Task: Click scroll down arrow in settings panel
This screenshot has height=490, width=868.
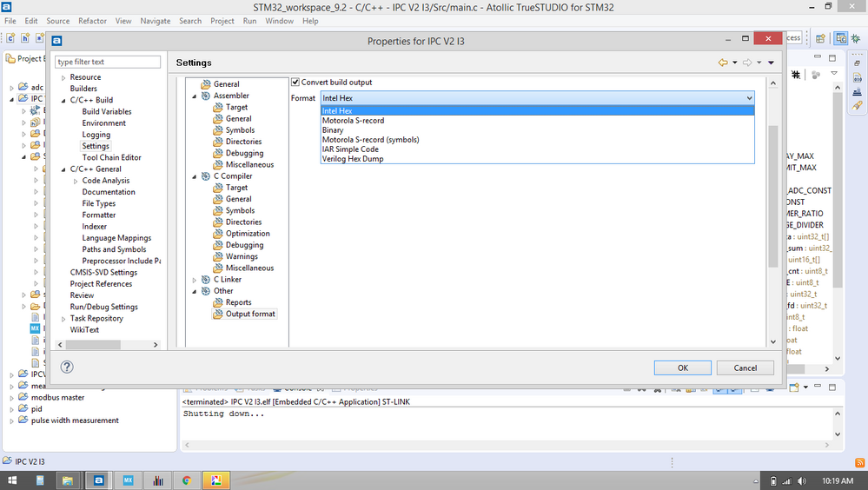Action: [x=773, y=341]
